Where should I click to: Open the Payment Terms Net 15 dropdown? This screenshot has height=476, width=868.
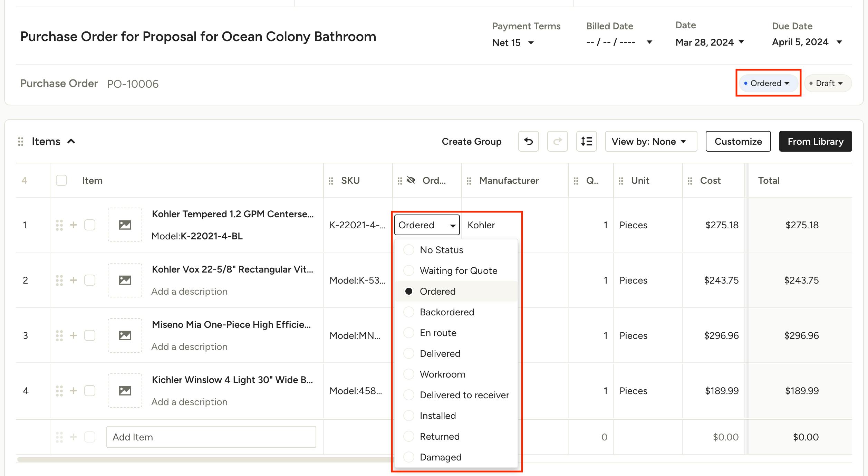point(513,42)
